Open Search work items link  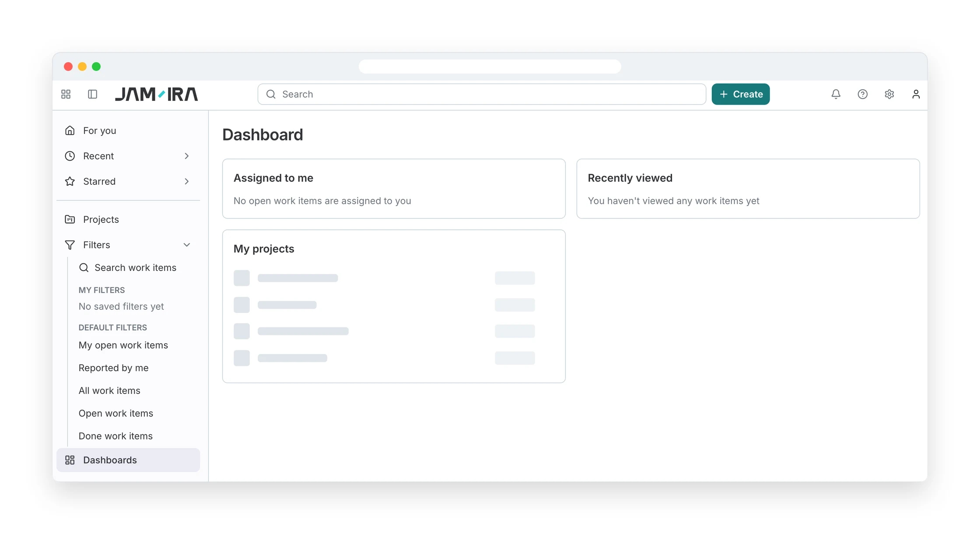click(135, 267)
